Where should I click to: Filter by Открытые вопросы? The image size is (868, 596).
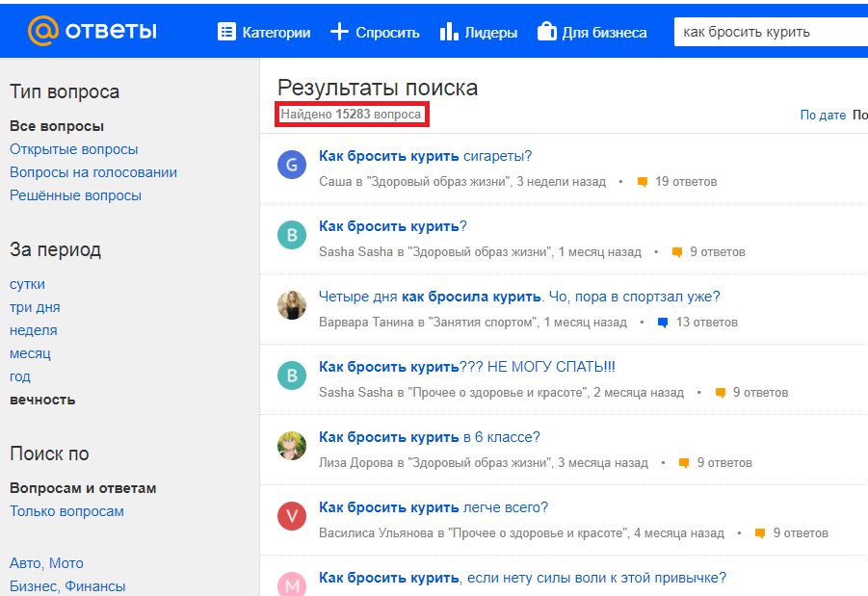pos(73,149)
